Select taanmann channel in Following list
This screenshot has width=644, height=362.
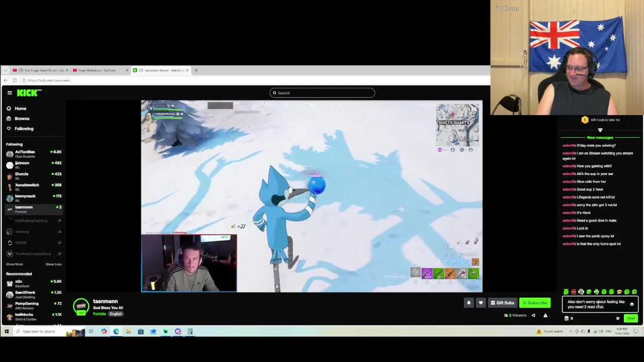pyautogui.click(x=33, y=209)
